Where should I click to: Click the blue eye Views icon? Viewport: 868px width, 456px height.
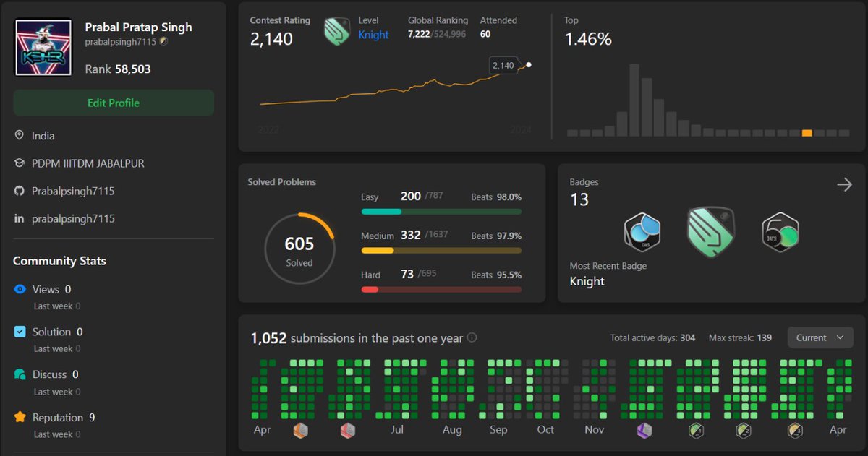tap(20, 289)
